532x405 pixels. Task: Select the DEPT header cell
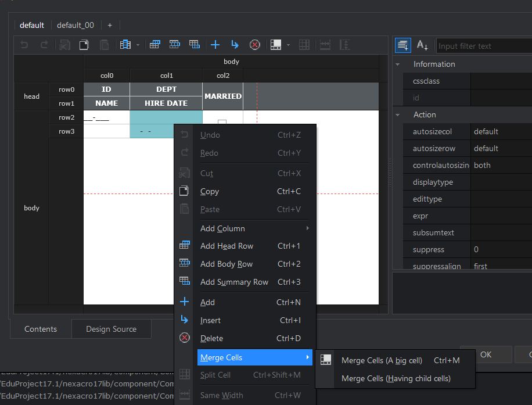[x=166, y=89]
